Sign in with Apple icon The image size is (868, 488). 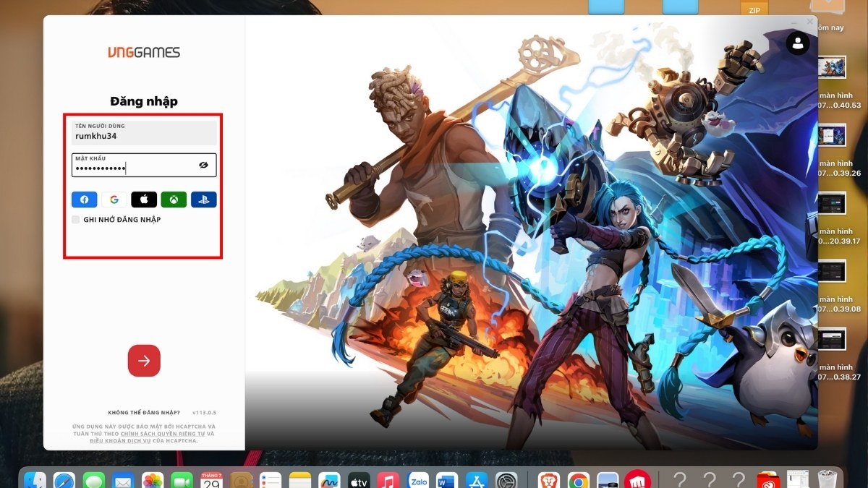tap(144, 200)
